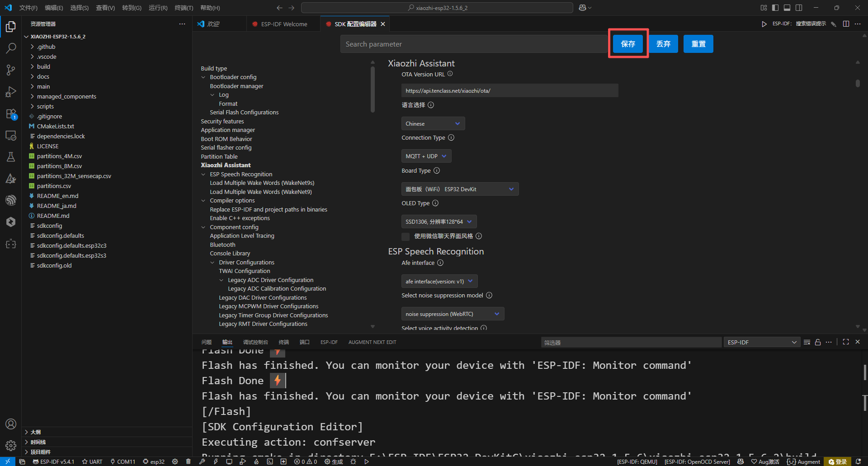Maximize the bottom panel size

846,342
